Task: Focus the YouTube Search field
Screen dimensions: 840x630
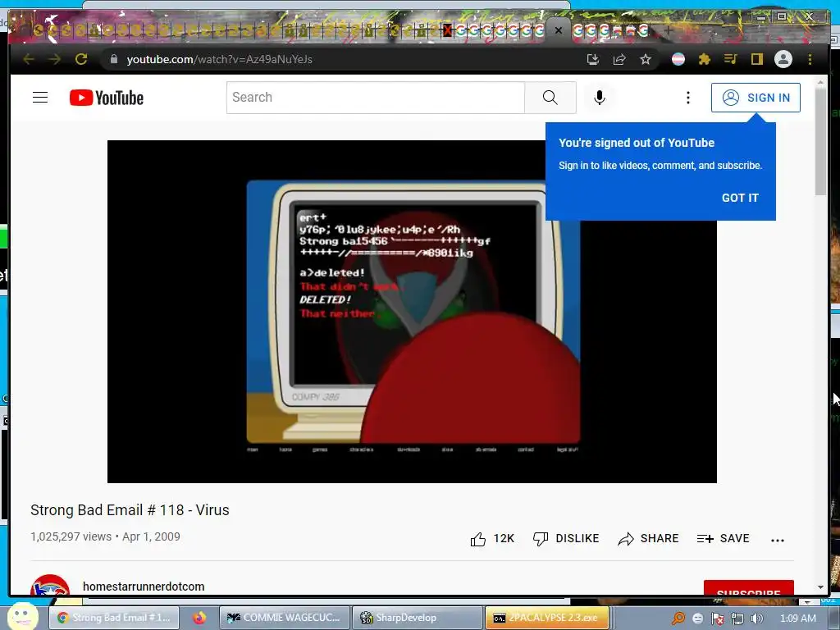Action: [x=376, y=98]
